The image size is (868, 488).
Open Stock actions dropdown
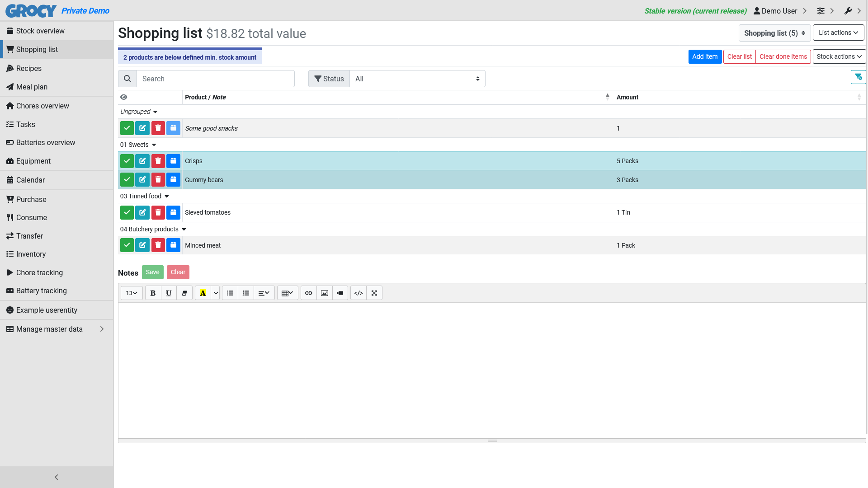(839, 56)
